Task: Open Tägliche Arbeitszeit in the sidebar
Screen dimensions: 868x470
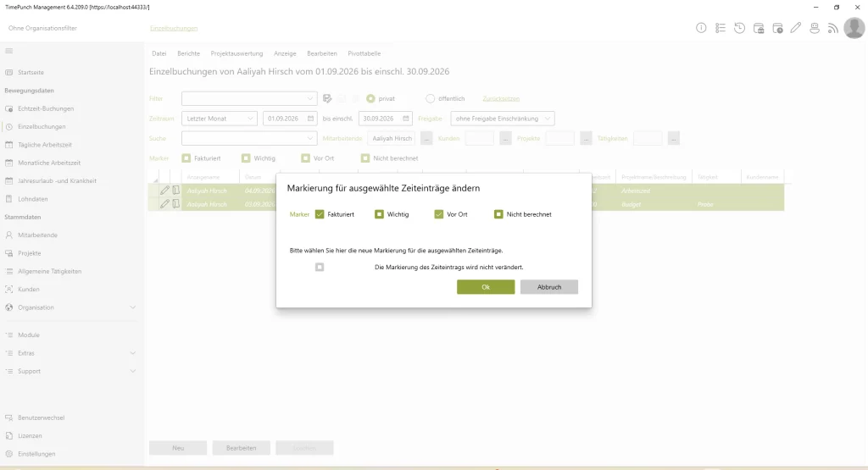Action: click(x=44, y=145)
